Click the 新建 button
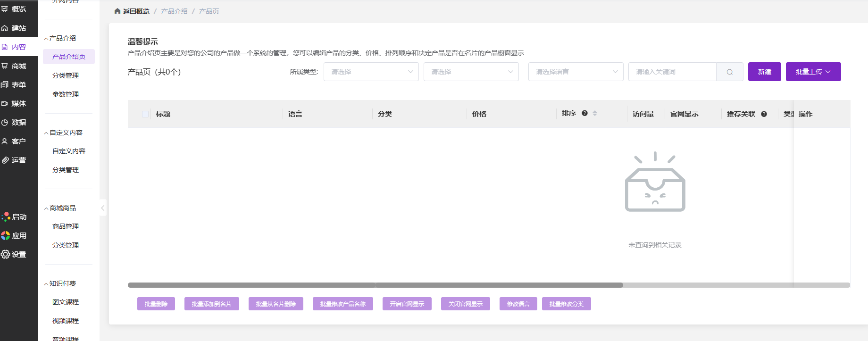The image size is (868, 341). (x=764, y=72)
